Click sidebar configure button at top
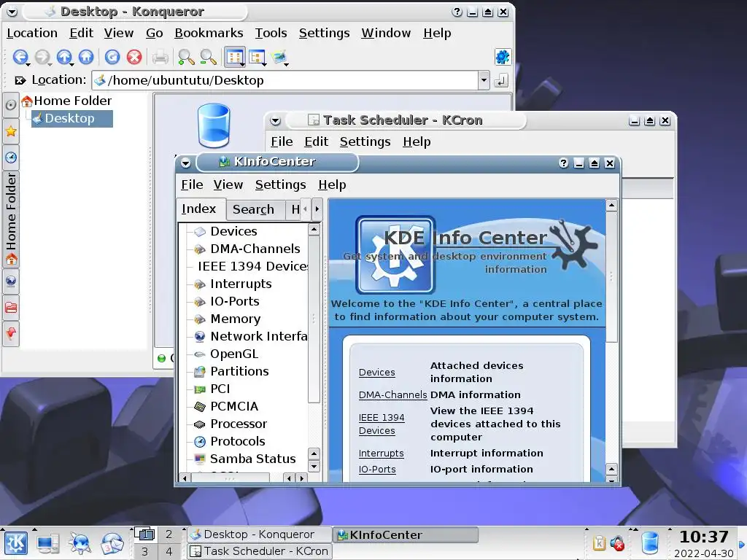Screen dimensions: 747x560 coord(10,105)
